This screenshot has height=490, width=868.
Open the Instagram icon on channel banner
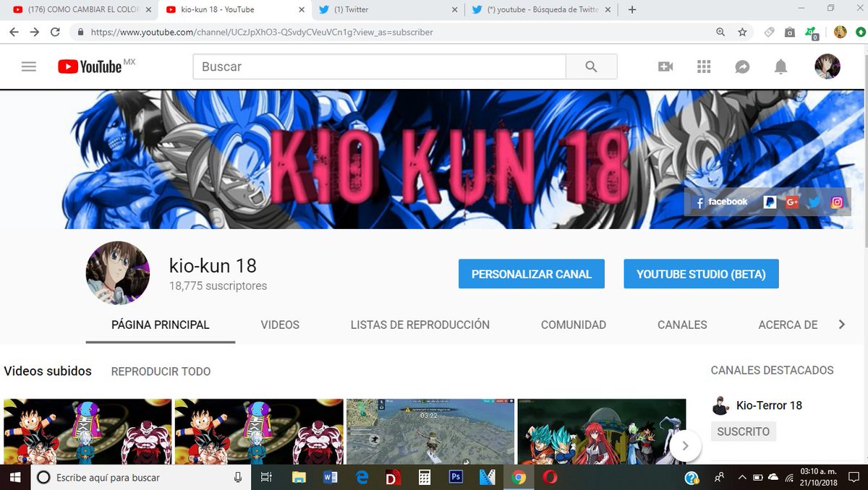pos(837,202)
